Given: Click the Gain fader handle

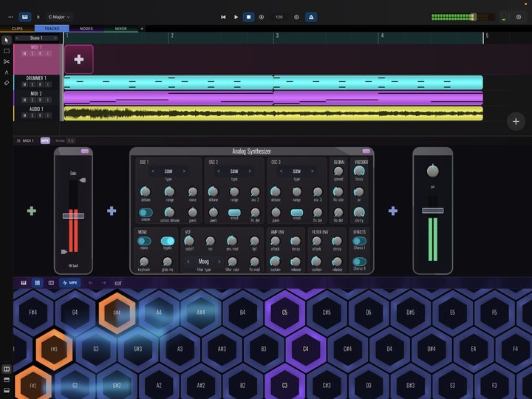Looking at the screenshot, I should (x=73, y=216).
